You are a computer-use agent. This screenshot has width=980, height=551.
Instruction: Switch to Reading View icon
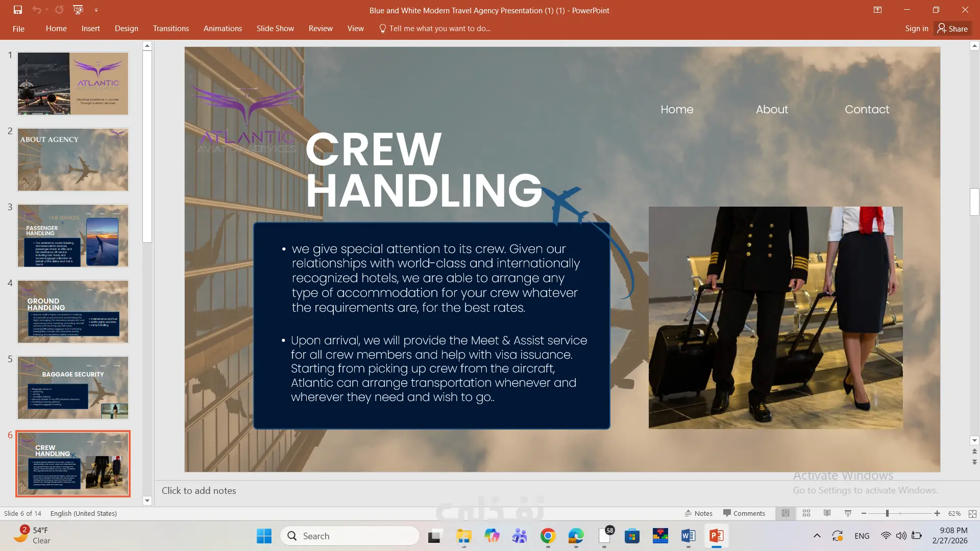point(827,513)
